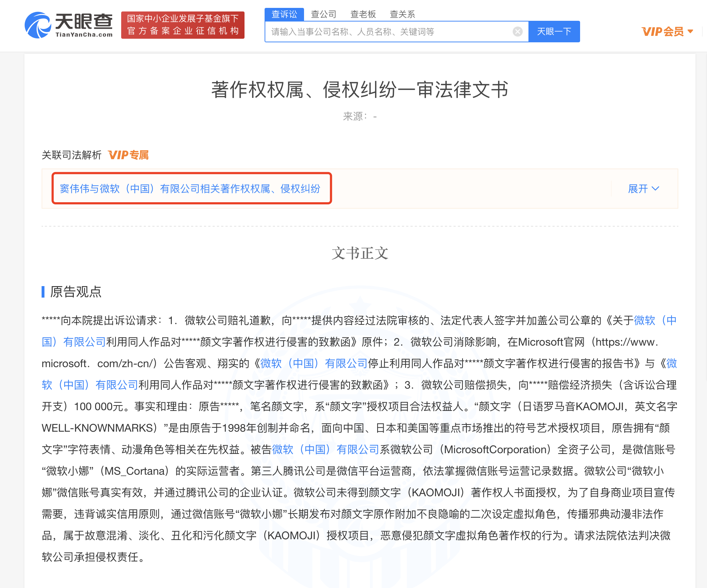Switch to the 查老板 tab
This screenshot has height=588, width=707.
tap(363, 14)
